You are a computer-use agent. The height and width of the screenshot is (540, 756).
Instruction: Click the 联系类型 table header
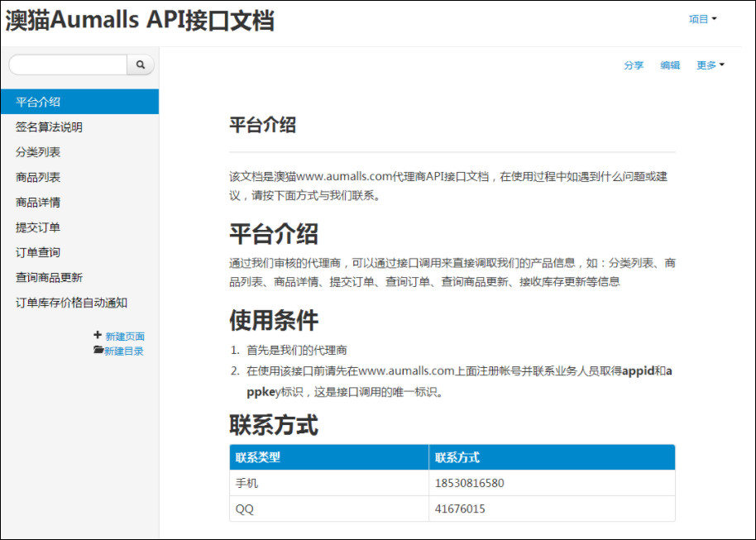click(x=329, y=457)
